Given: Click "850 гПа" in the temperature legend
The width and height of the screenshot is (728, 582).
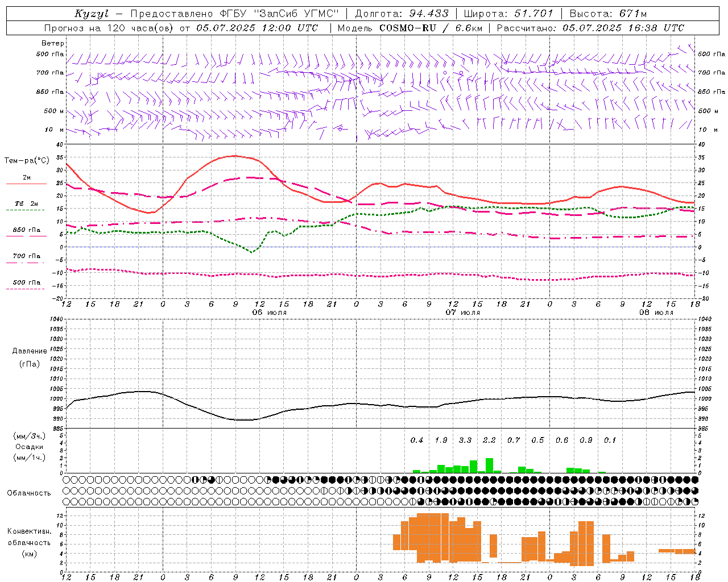Looking at the screenshot, I should tap(27, 230).
